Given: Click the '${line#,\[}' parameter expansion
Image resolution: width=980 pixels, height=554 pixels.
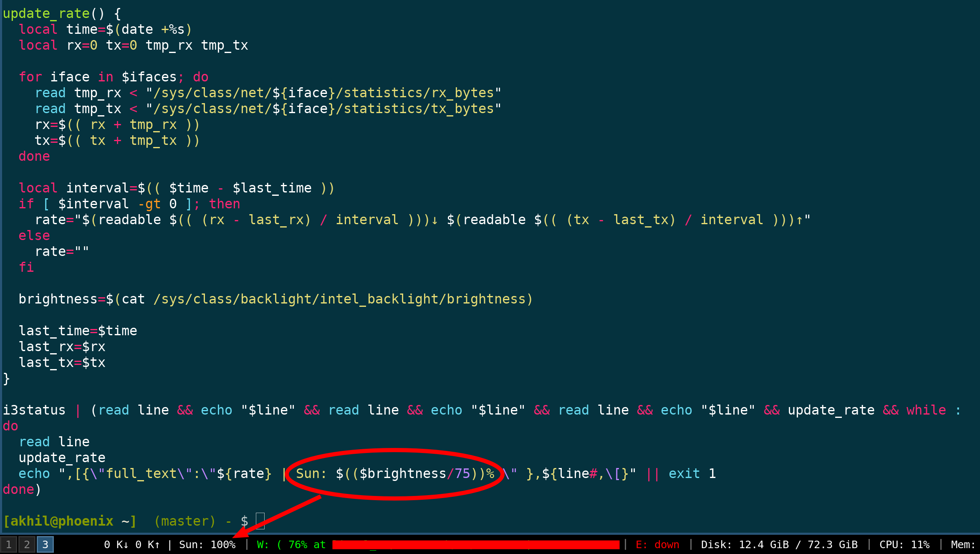Looking at the screenshot, I should coord(585,473).
